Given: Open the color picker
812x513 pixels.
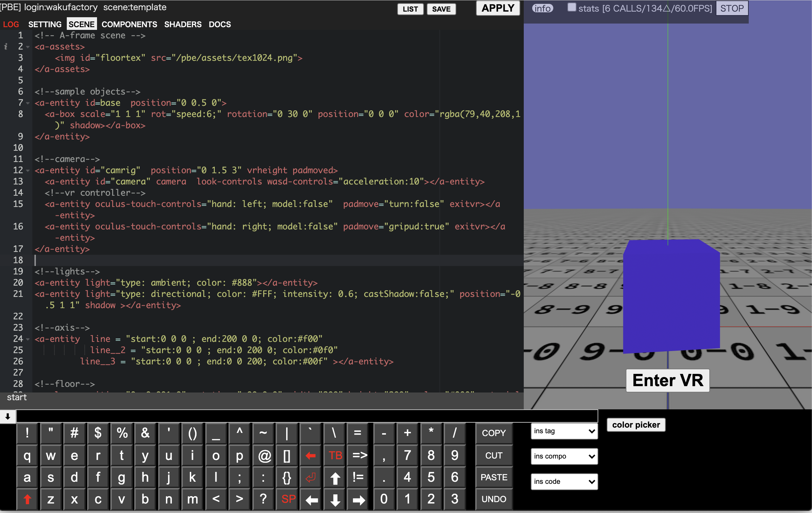Looking at the screenshot, I should (636, 425).
